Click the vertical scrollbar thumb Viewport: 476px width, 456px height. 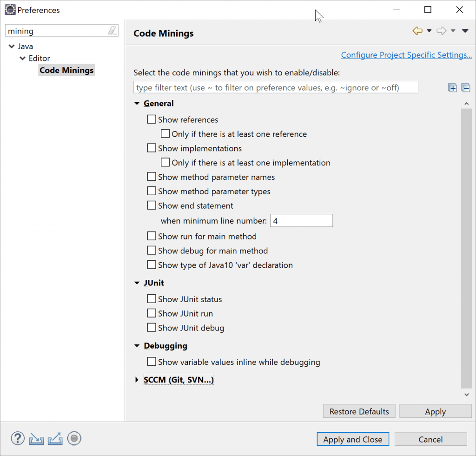pyautogui.click(x=466, y=248)
